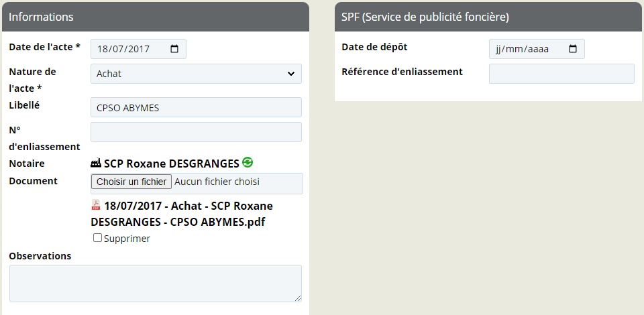Screen dimensions: 644x315
Task: Open the attached CPSO ABYMES.pdf document link
Action: [182, 214]
